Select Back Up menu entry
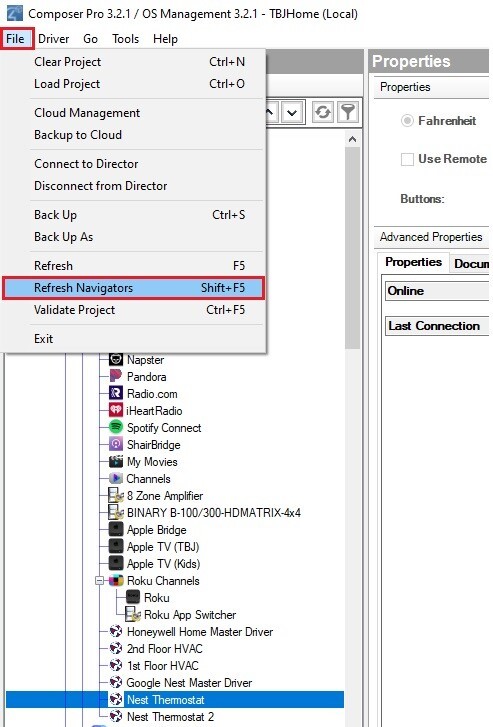 (134, 215)
